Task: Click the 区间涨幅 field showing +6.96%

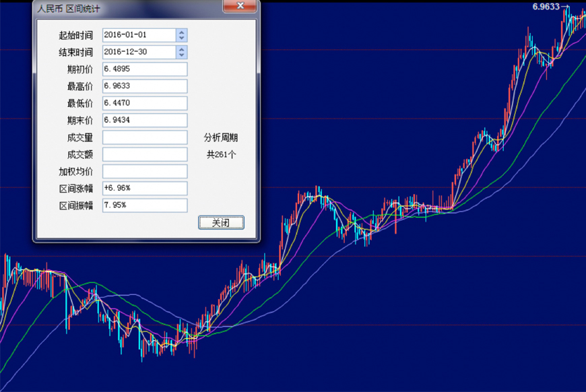Action: (144, 188)
